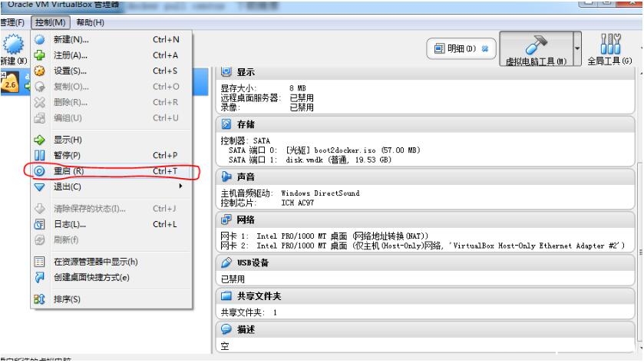
Task: Click the 显示(H) green arrow icon
Action: [x=39, y=140]
